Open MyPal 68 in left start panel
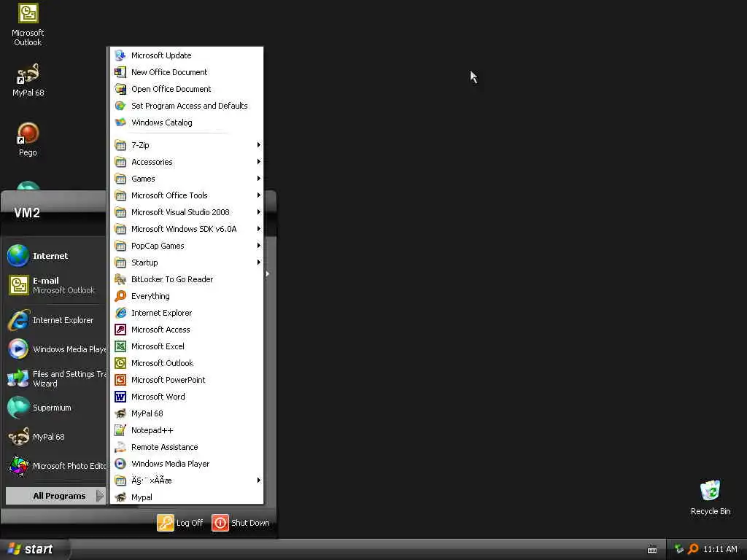The height and width of the screenshot is (560, 747). click(x=55, y=437)
